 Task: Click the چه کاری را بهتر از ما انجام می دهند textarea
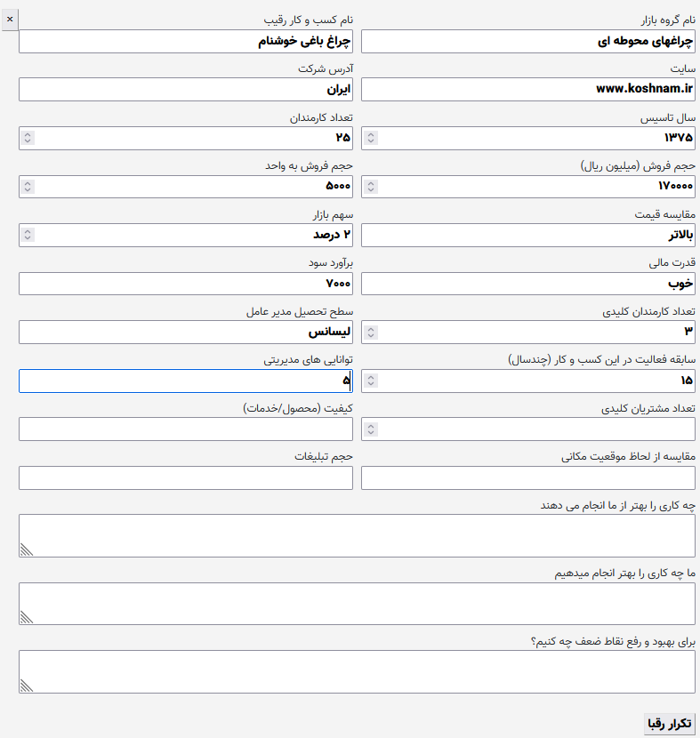coord(357,535)
